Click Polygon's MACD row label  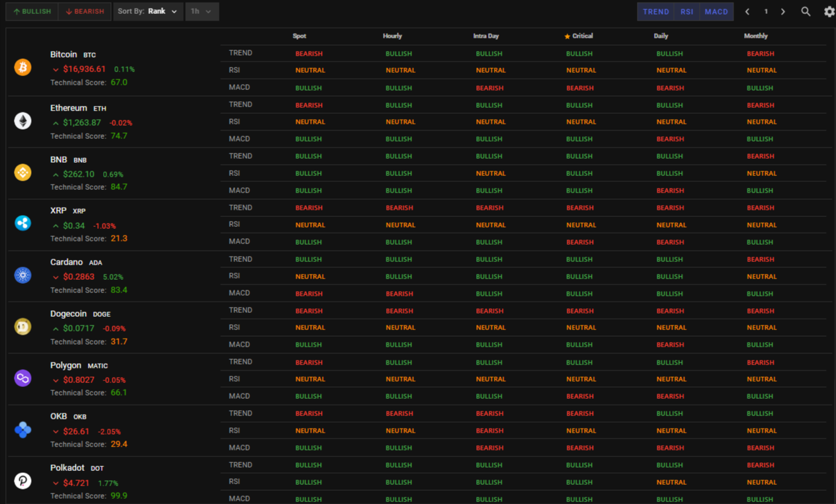pyautogui.click(x=239, y=396)
